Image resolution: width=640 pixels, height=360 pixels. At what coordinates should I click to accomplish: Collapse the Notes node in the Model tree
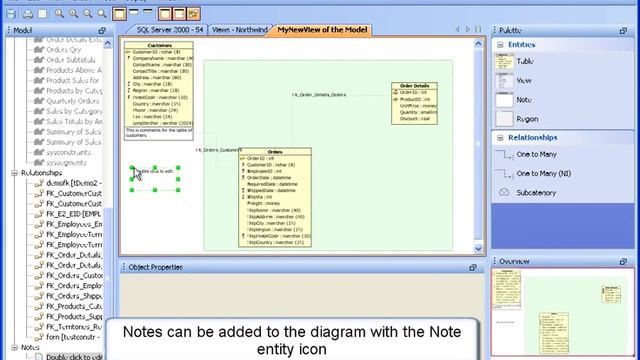click(14, 347)
